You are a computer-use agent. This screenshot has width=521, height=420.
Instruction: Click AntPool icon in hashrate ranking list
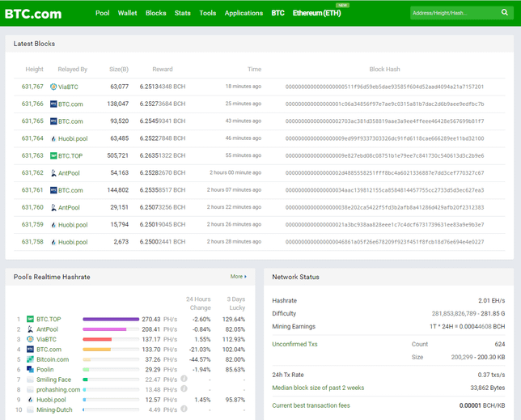tap(30, 329)
